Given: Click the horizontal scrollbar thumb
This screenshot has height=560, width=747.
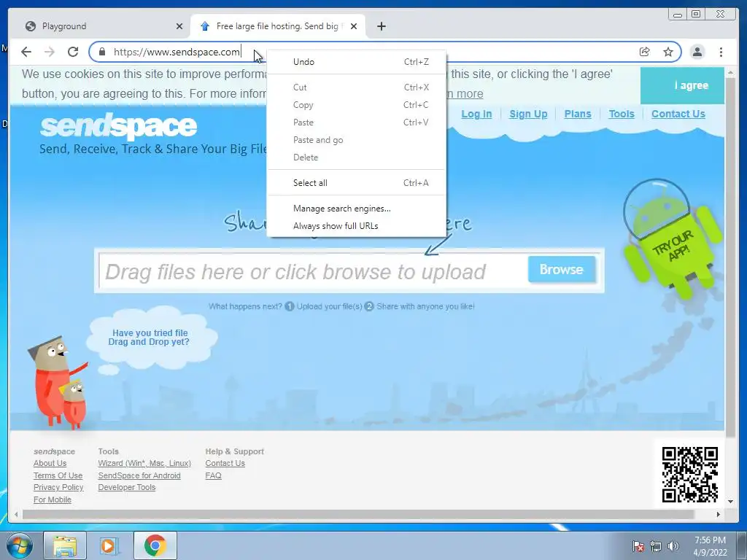Looking at the screenshot, I should (x=358, y=514).
